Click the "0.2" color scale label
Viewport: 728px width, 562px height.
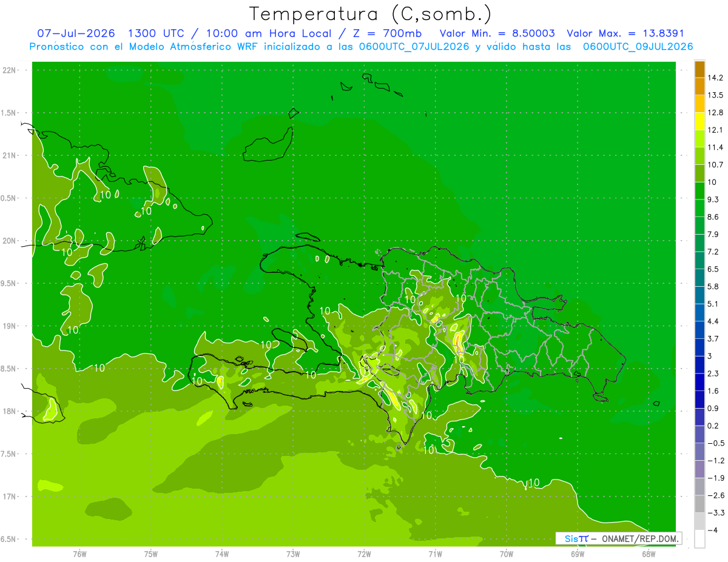point(713,426)
